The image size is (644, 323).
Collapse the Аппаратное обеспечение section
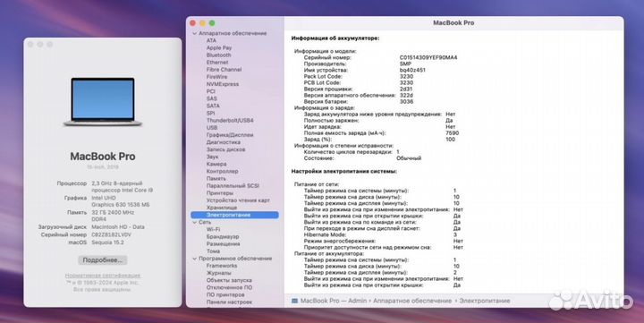(195, 33)
